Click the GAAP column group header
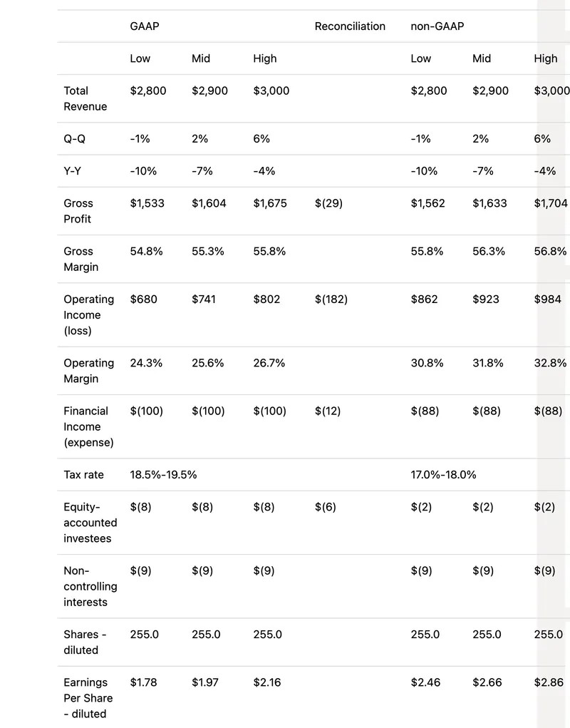Viewport: 570px width, 728px height. tap(145, 26)
